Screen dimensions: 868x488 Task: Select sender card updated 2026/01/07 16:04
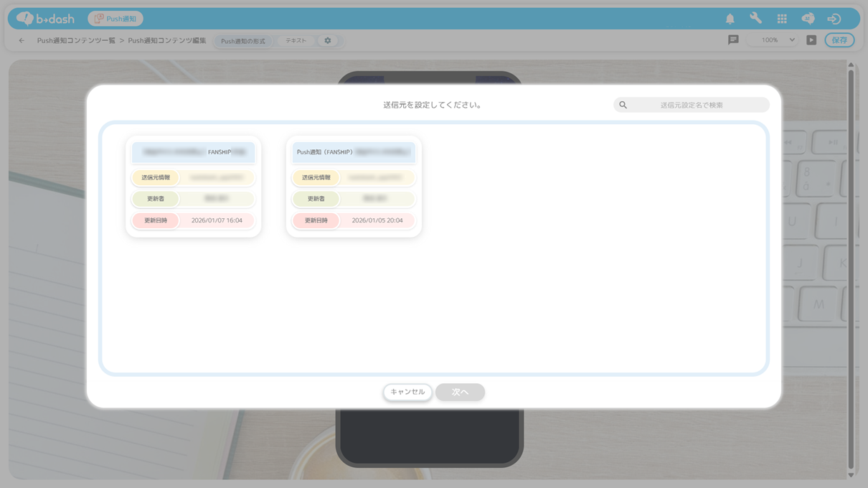[193, 187]
